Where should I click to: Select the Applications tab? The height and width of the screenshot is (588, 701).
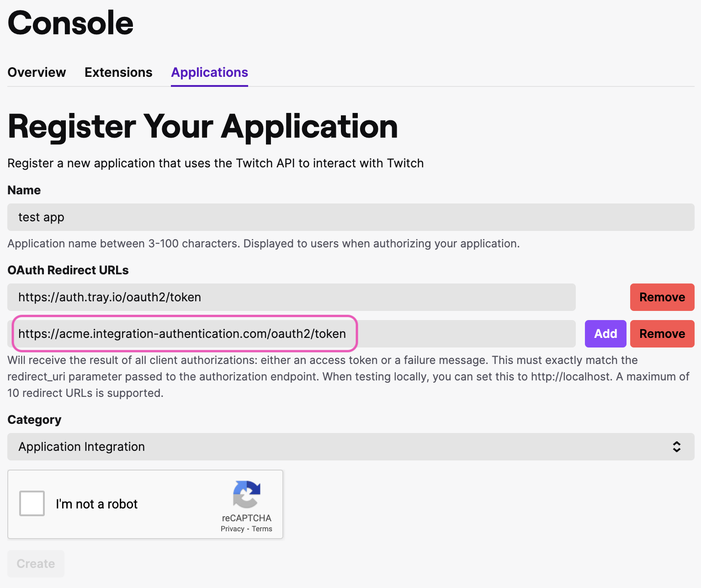(x=209, y=72)
